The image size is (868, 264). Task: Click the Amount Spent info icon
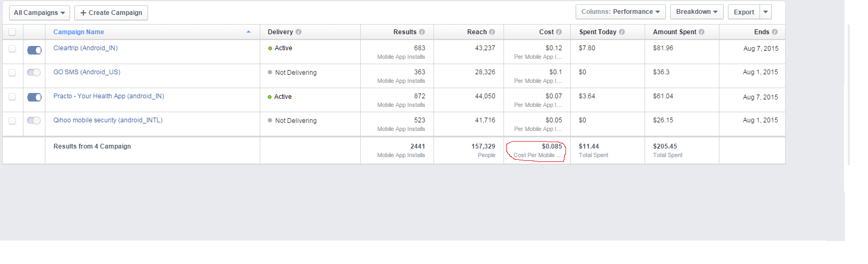(x=702, y=32)
